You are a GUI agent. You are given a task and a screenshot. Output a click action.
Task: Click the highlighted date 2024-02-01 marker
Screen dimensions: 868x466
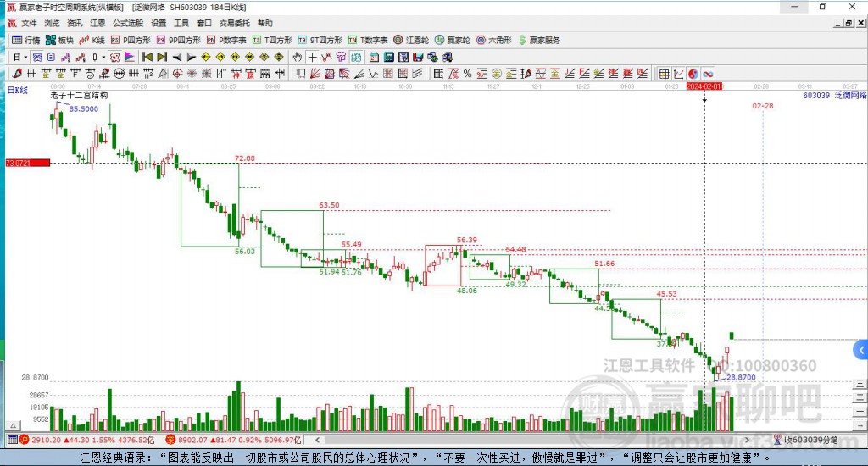704,86
